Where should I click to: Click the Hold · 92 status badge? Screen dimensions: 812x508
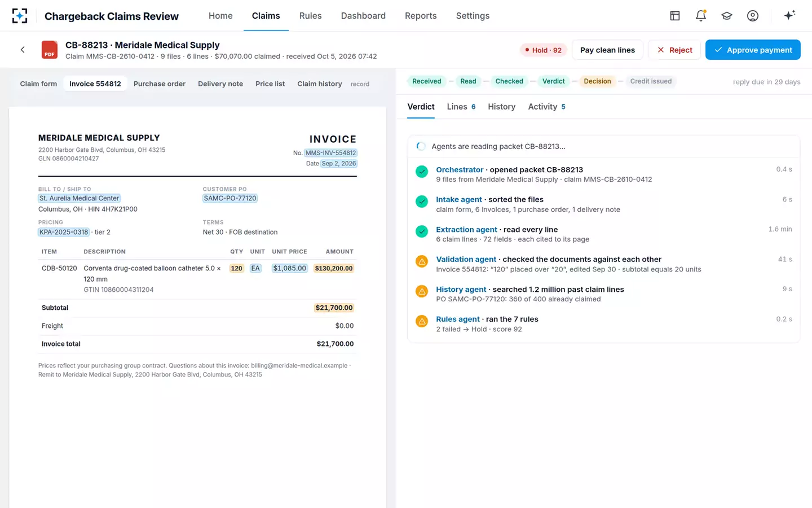point(543,50)
